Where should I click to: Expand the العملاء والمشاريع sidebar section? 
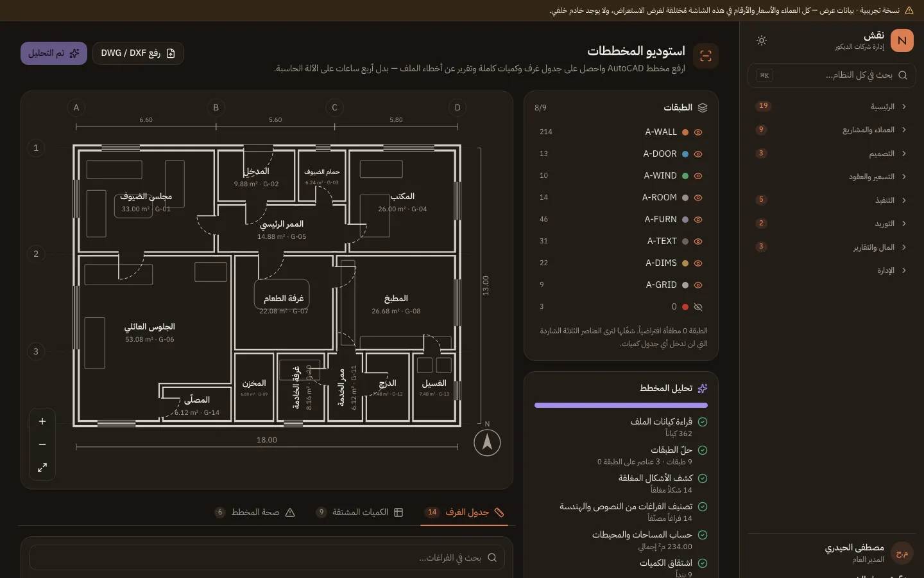click(832, 130)
